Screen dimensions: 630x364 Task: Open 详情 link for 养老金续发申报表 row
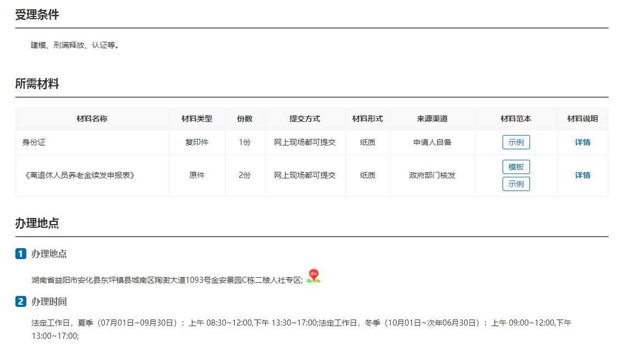[x=583, y=175]
